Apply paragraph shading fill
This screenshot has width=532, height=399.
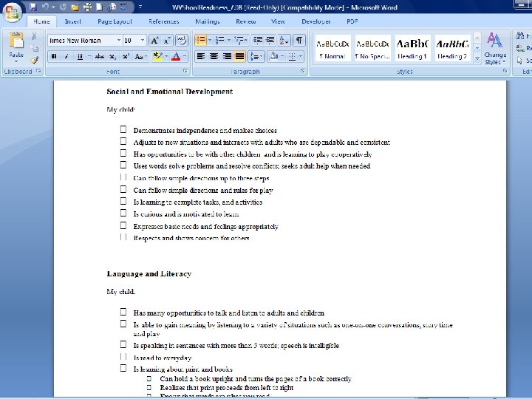[273, 56]
